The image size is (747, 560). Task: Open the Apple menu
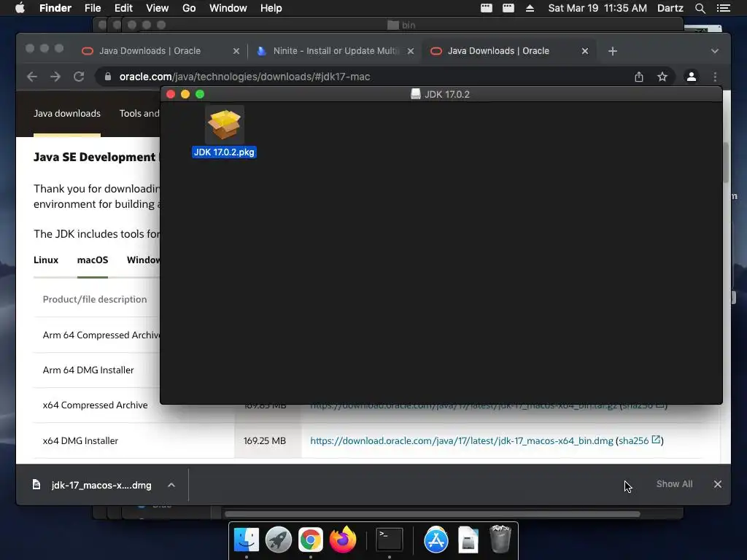tap(20, 8)
